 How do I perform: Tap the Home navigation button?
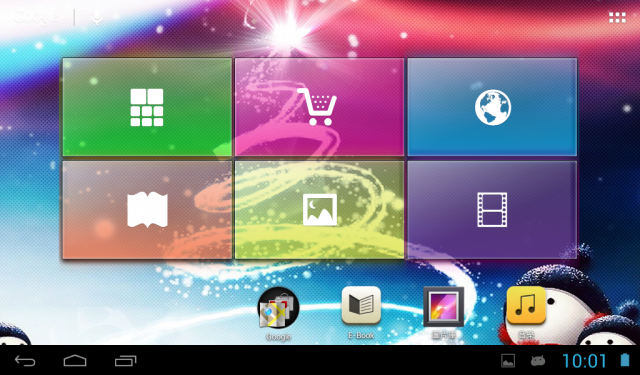(75, 361)
